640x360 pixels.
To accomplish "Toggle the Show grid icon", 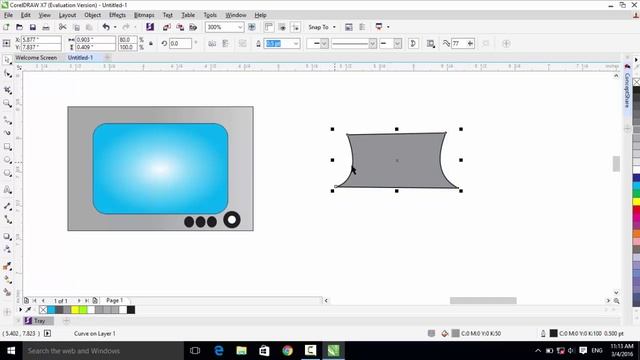I will tap(282, 27).
